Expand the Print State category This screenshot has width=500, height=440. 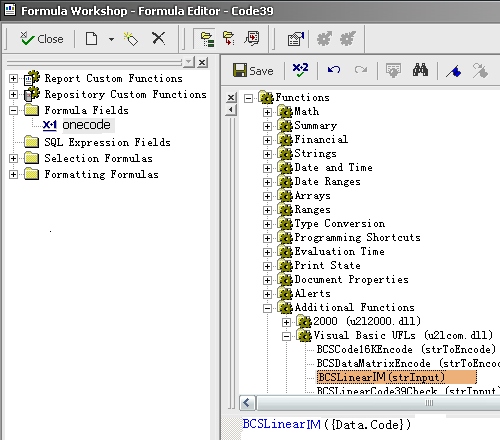click(x=267, y=266)
